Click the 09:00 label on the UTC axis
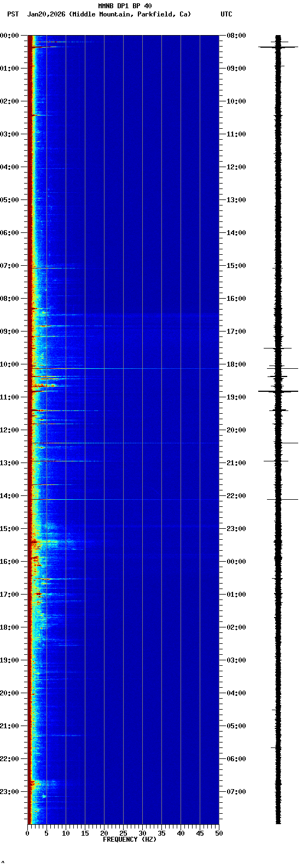The width and height of the screenshot is (302, 868). (236, 68)
